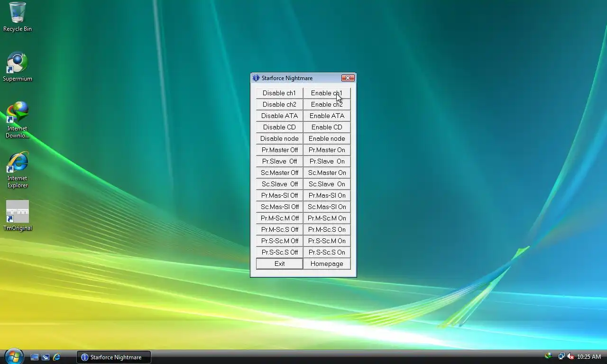Click the Pr.S-Sc.M Off button

279,241
